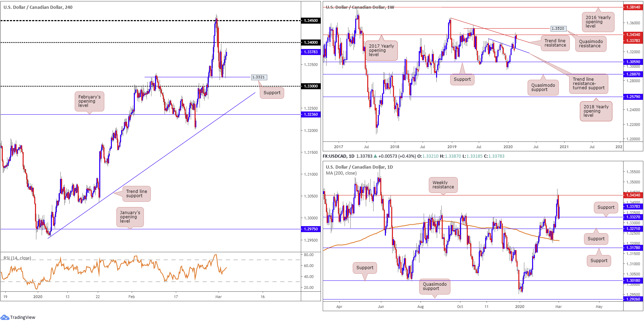Click the U.S. Dollar / Canadian Dollar, 240 title
Screen dimensions: 644x321
pos(38,7)
